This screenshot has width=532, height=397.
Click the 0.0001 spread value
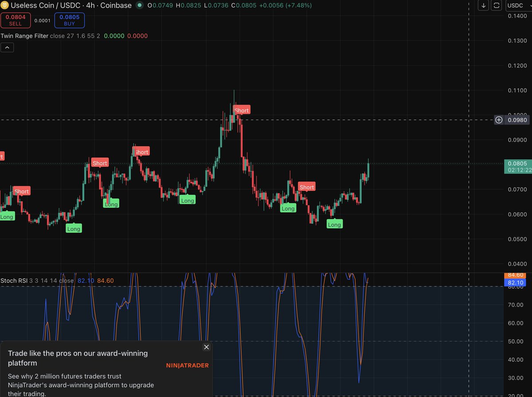tap(43, 20)
